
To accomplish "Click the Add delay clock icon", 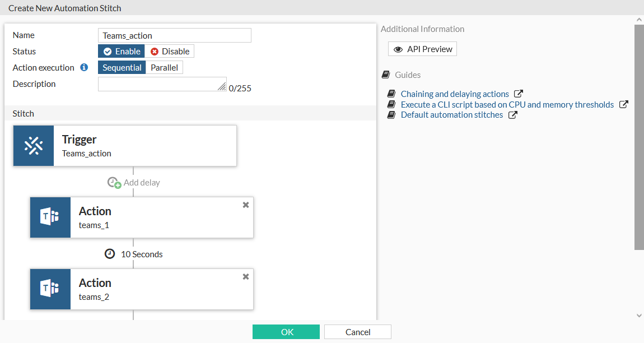I will 114,183.
